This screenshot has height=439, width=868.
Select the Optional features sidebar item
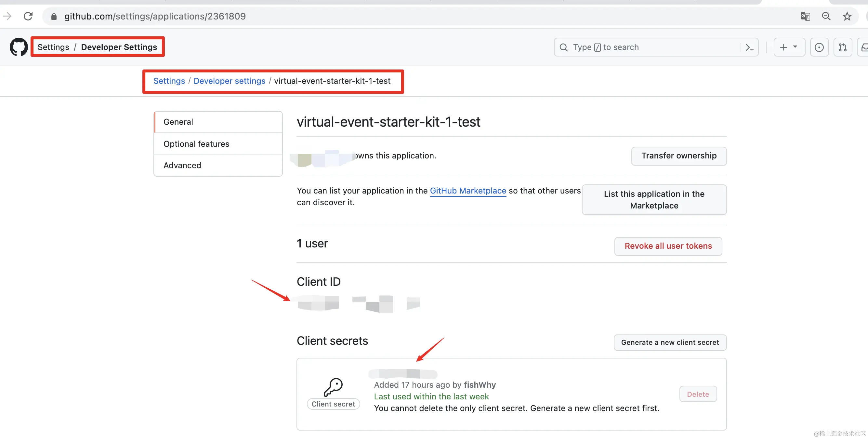(x=196, y=144)
